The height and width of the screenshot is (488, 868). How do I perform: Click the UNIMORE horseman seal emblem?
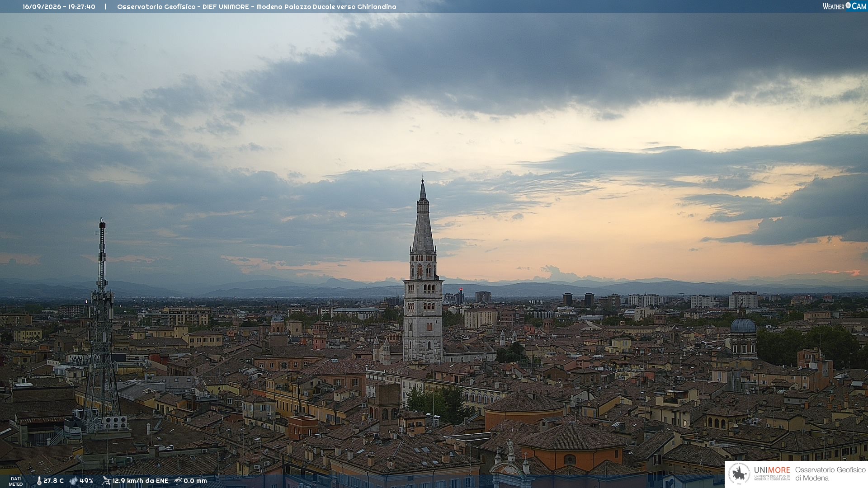click(740, 474)
